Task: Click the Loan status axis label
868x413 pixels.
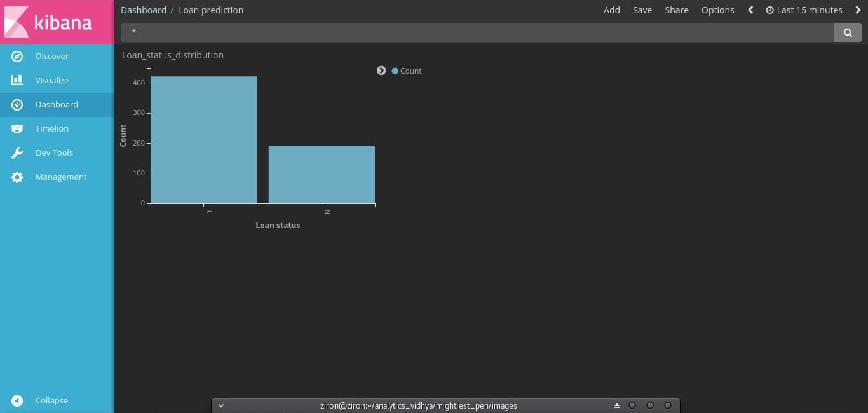Action: coord(278,226)
